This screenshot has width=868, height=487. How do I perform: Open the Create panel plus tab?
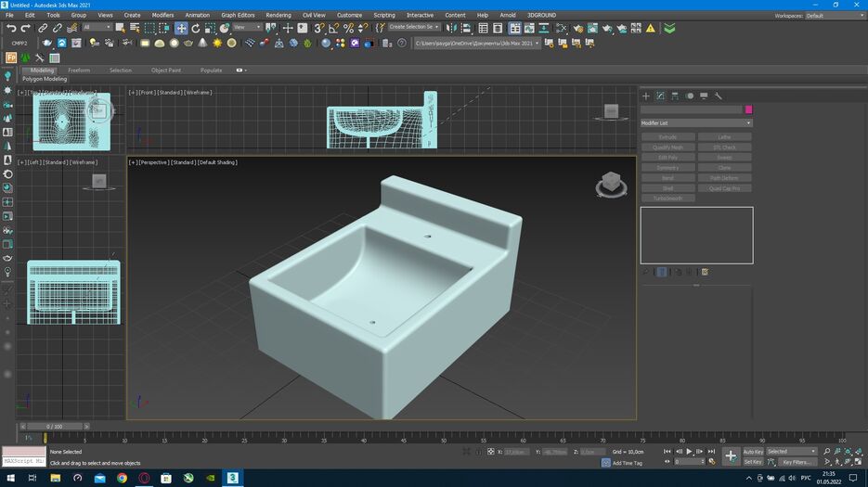tap(645, 96)
